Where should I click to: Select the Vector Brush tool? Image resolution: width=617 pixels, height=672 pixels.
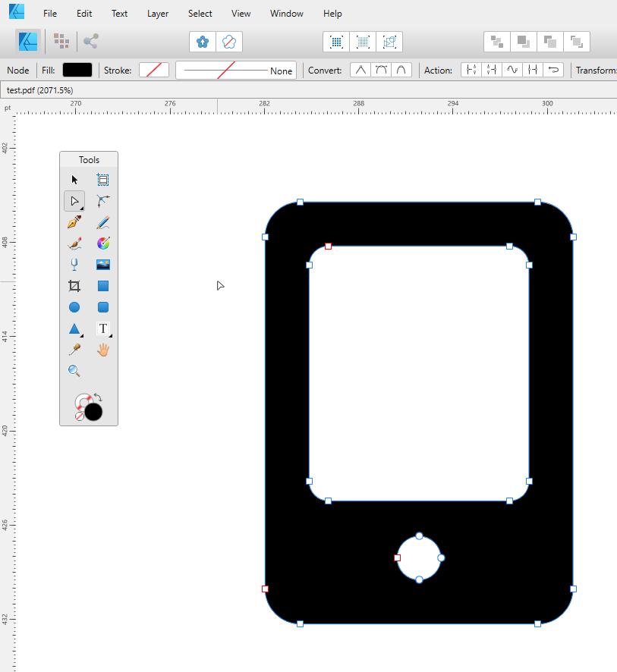click(74, 243)
